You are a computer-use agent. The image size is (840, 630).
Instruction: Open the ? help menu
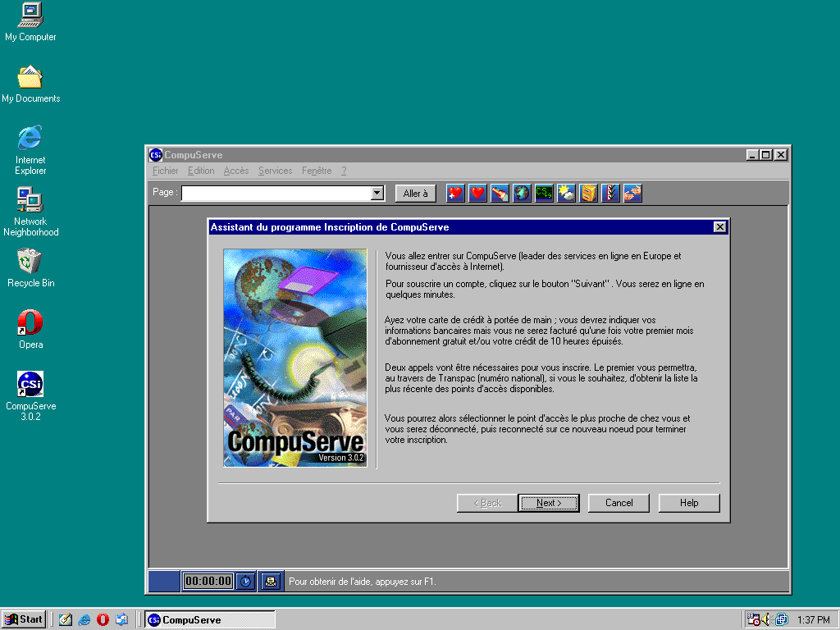click(x=344, y=171)
